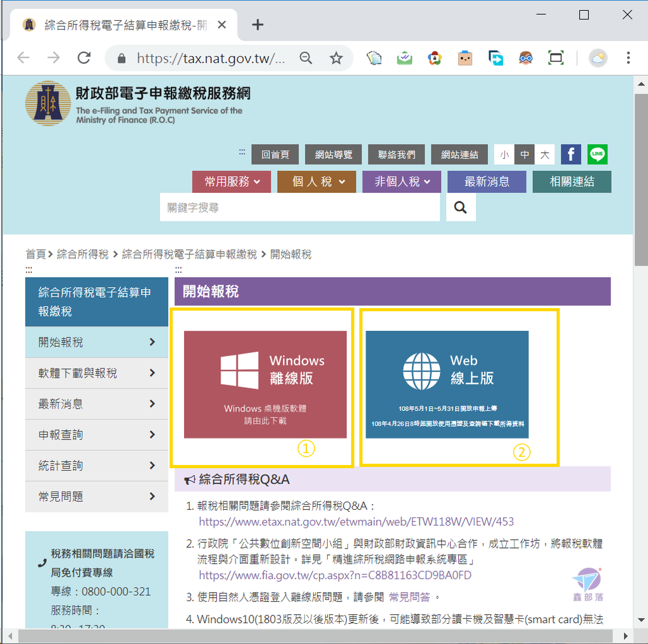
Task: Click the blue screen-arrow extension icon
Action: pyautogui.click(x=495, y=58)
